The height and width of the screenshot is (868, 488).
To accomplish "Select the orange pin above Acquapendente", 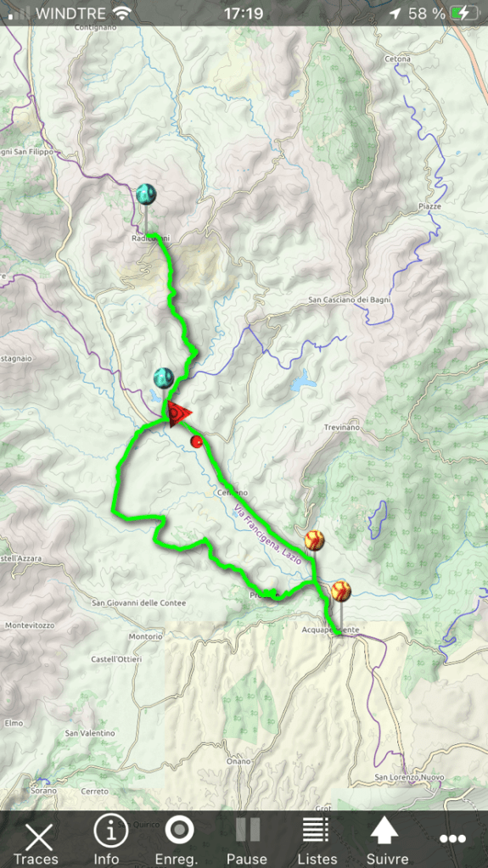I will tap(340, 591).
